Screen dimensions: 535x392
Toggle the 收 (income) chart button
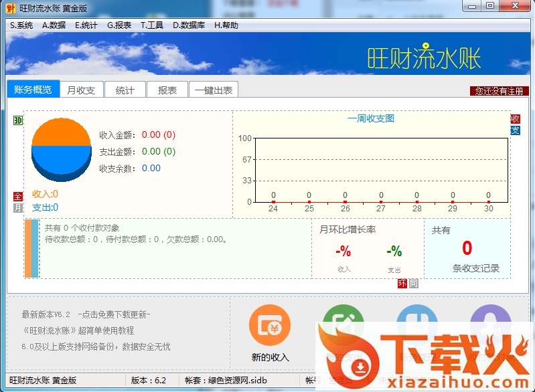(515, 119)
